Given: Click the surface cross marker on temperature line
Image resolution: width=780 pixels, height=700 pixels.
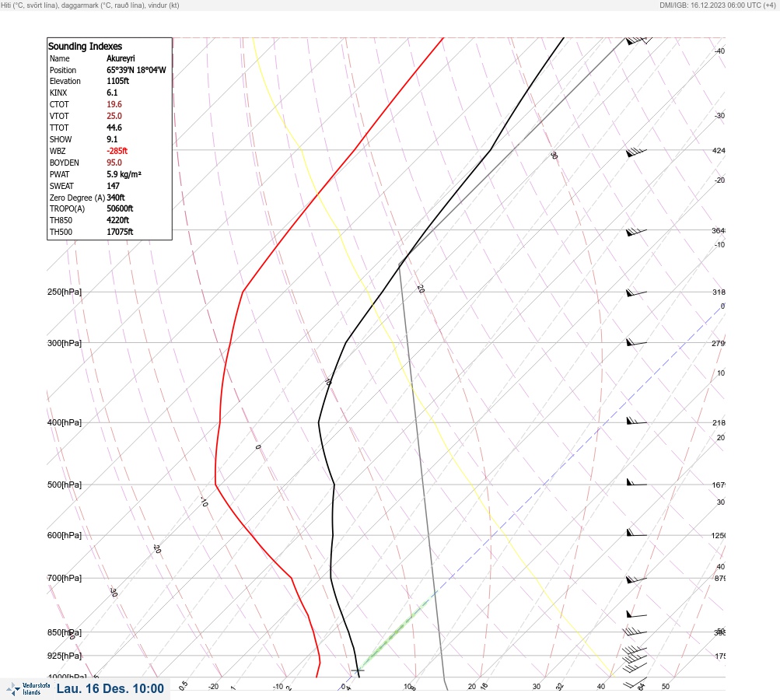Looking at the screenshot, I should pyautogui.click(x=357, y=670).
